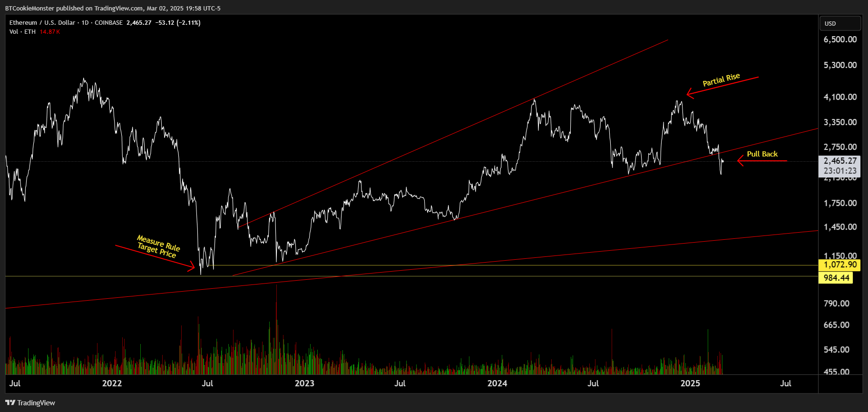
Task: Click the volume value 14.87 K
Action: click(x=50, y=32)
